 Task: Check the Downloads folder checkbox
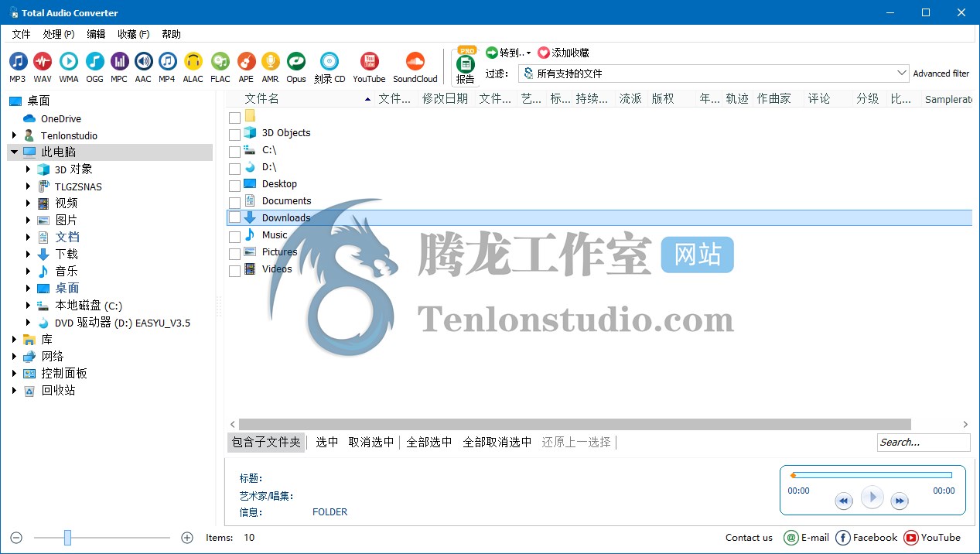[234, 218]
